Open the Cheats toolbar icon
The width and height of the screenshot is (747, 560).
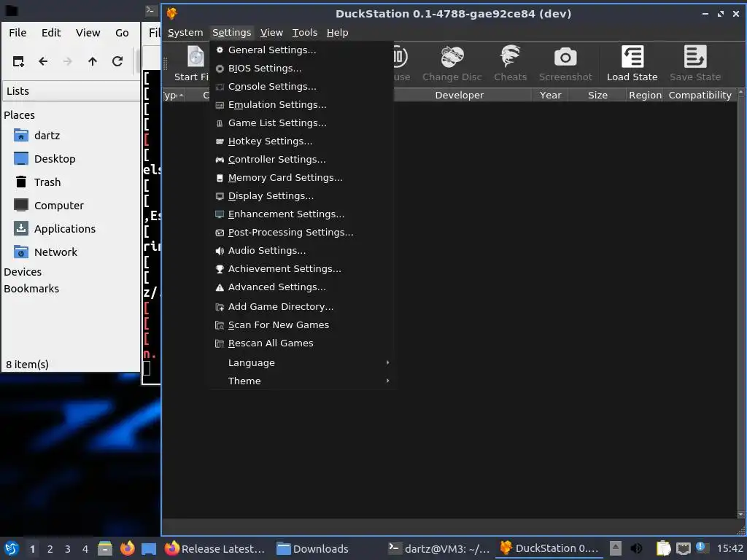(510, 63)
